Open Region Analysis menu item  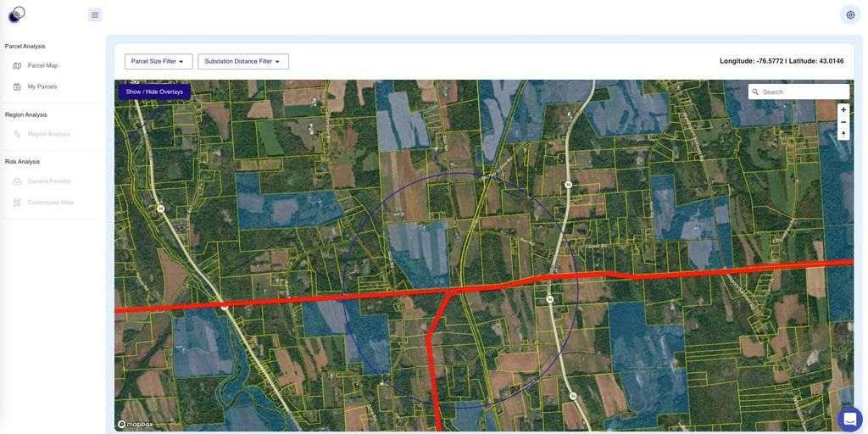tap(48, 134)
